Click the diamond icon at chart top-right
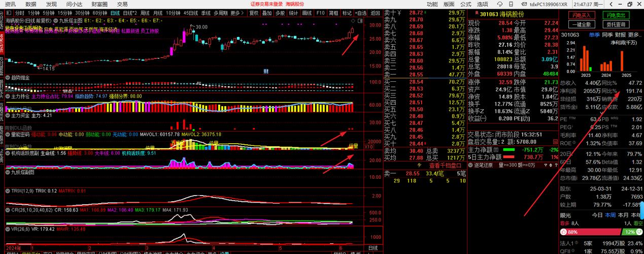The image size is (644, 254). (x=353, y=21)
